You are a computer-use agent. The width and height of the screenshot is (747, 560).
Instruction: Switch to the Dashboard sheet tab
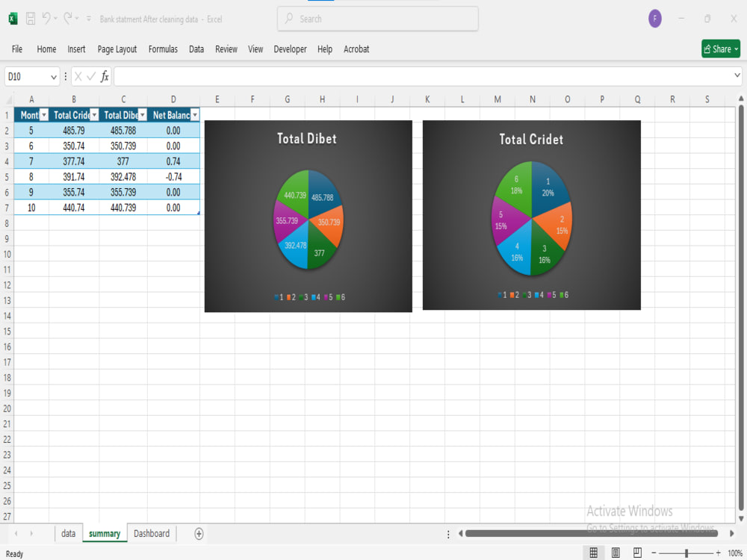click(152, 533)
